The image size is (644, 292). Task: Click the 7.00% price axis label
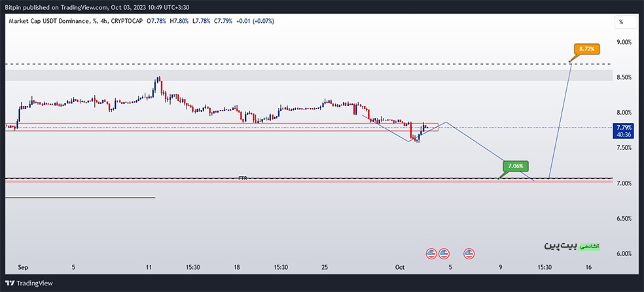[x=624, y=183]
